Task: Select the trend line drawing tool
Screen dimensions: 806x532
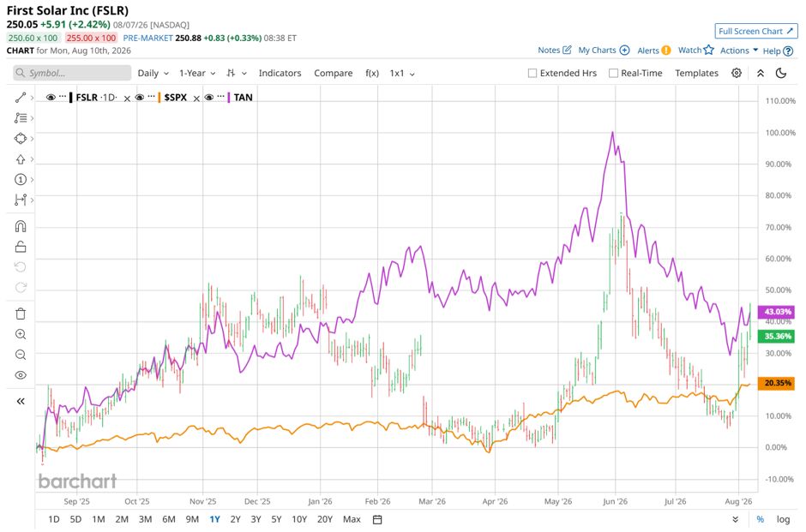Action: (21, 98)
